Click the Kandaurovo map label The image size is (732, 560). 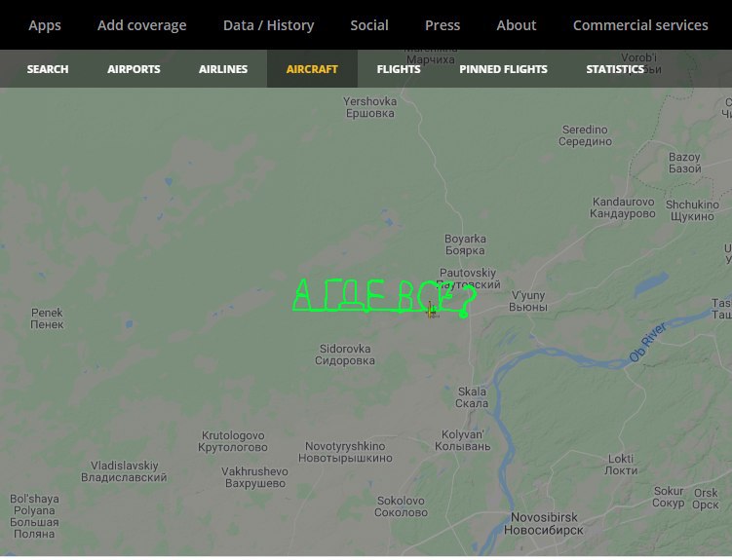[x=623, y=207]
